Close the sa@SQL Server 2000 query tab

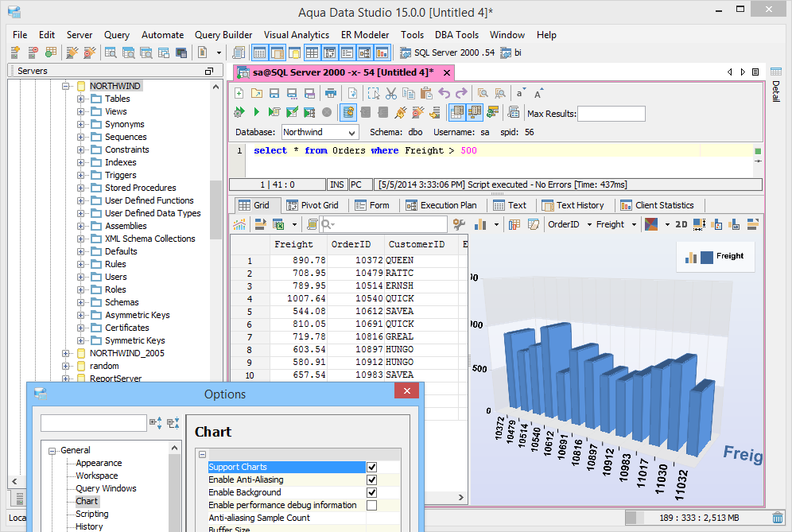click(x=447, y=72)
